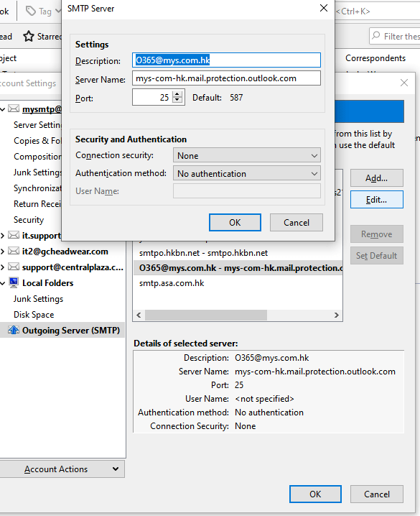This screenshot has width=420, height=516.
Task: Open the Account Actions dropdown
Action: [x=62, y=469]
